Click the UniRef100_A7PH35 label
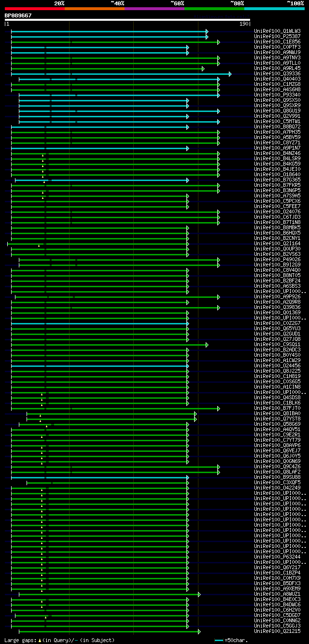Image resolution: width=309 pixels, height=644 pixels. coord(277,132)
